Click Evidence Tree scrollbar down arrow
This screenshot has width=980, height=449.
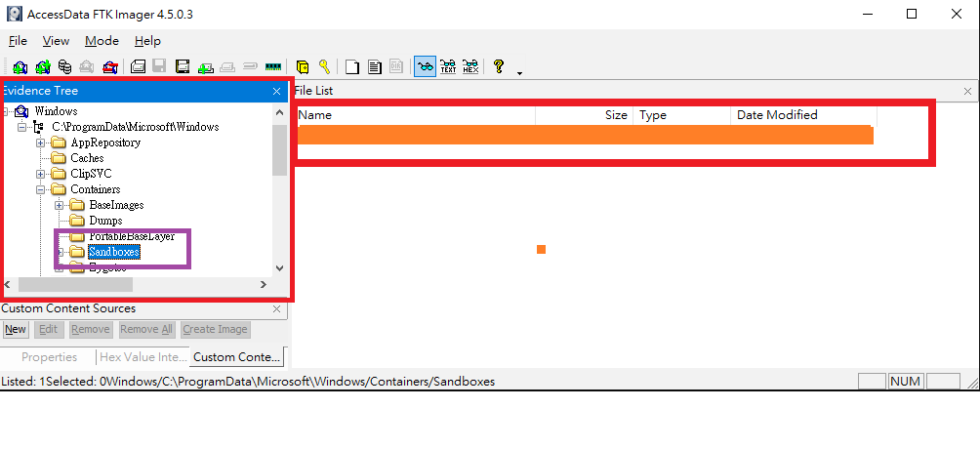click(279, 268)
